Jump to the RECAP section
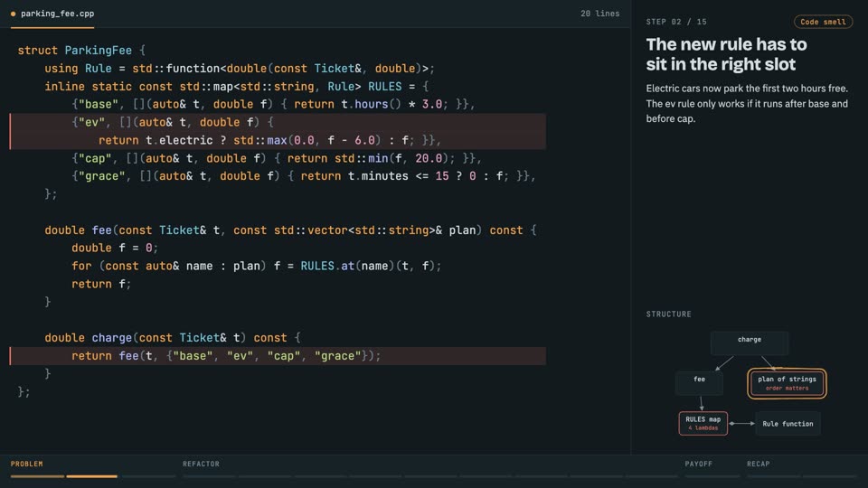 pos(759,464)
